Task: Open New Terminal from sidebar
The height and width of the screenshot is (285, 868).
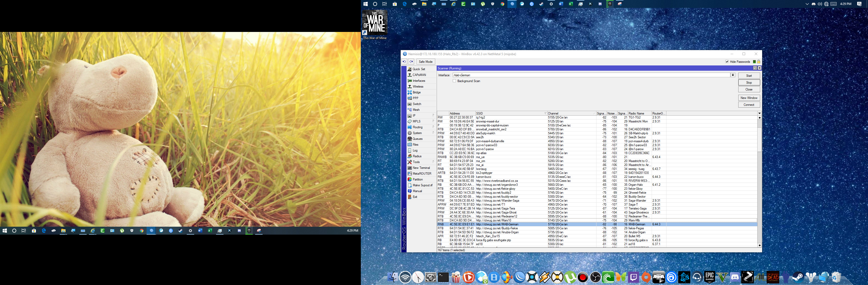Action: pyautogui.click(x=421, y=168)
